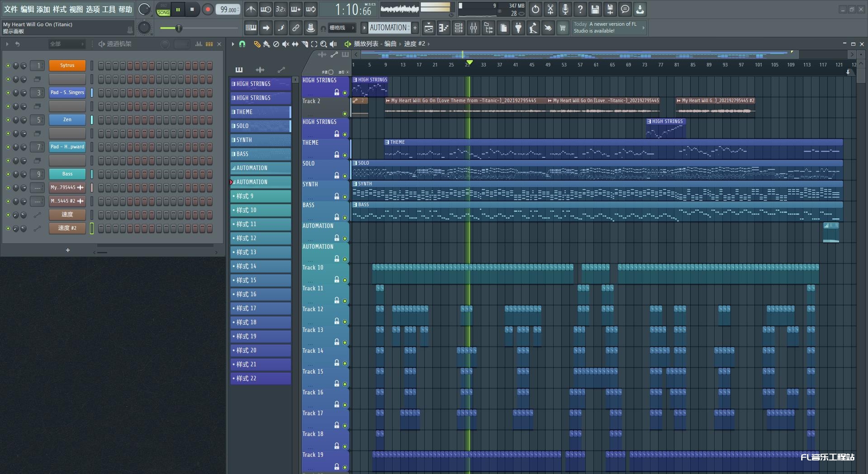
Task: Expand the news panel arrow
Action: click(x=643, y=28)
